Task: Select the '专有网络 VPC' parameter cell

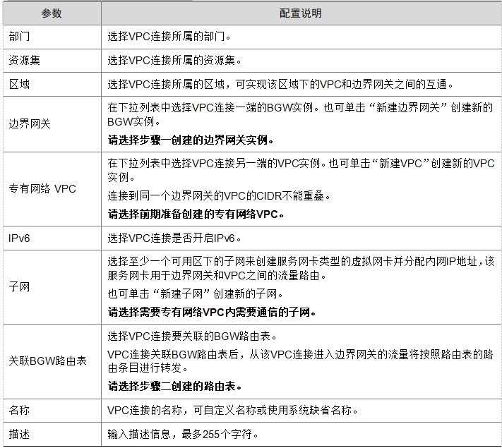Action: 52,189
